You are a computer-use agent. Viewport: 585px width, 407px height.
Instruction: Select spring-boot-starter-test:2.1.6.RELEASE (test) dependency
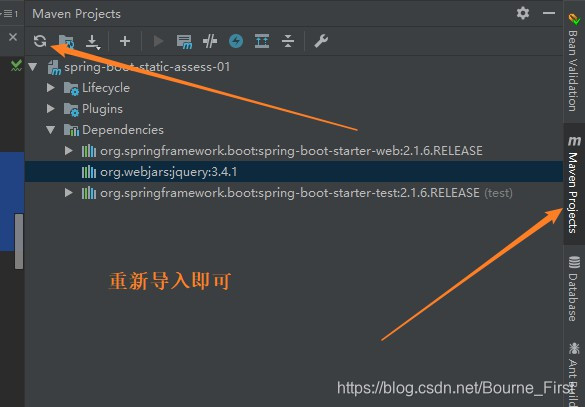pos(297,193)
